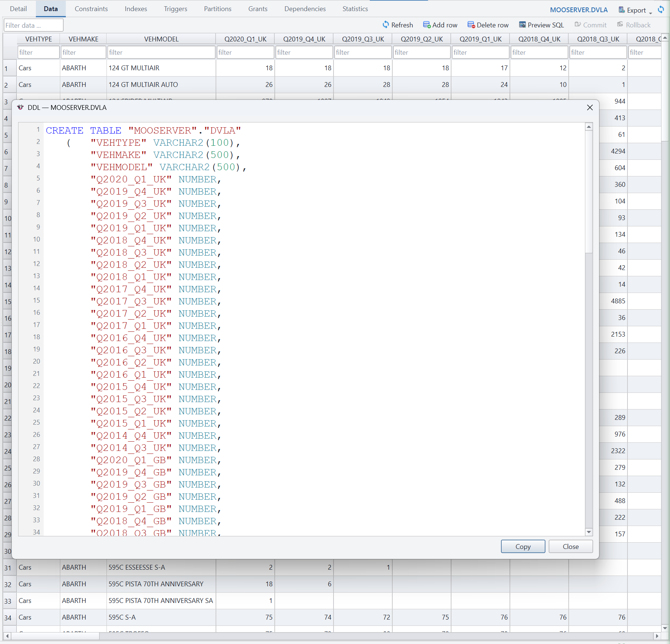Click the '595C ESSEESSE S-A' cell
The image size is (670, 644).
coord(161,567)
